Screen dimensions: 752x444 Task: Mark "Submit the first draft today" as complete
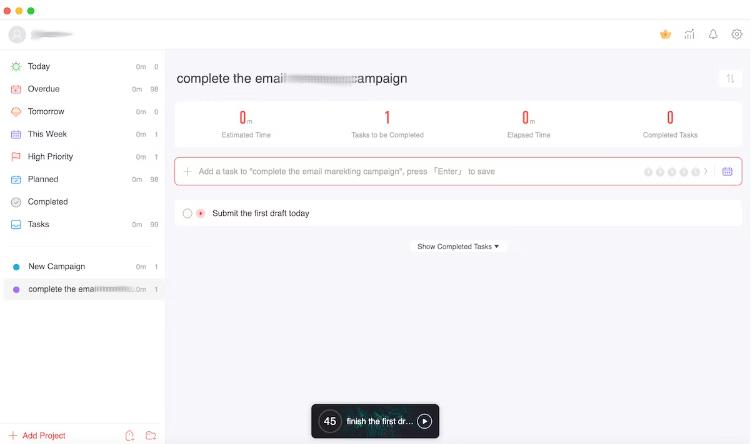click(188, 213)
